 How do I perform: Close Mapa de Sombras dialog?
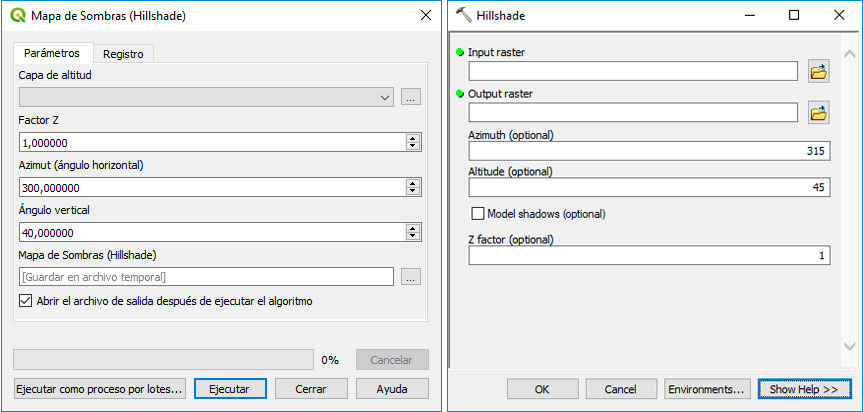pyautogui.click(x=426, y=15)
